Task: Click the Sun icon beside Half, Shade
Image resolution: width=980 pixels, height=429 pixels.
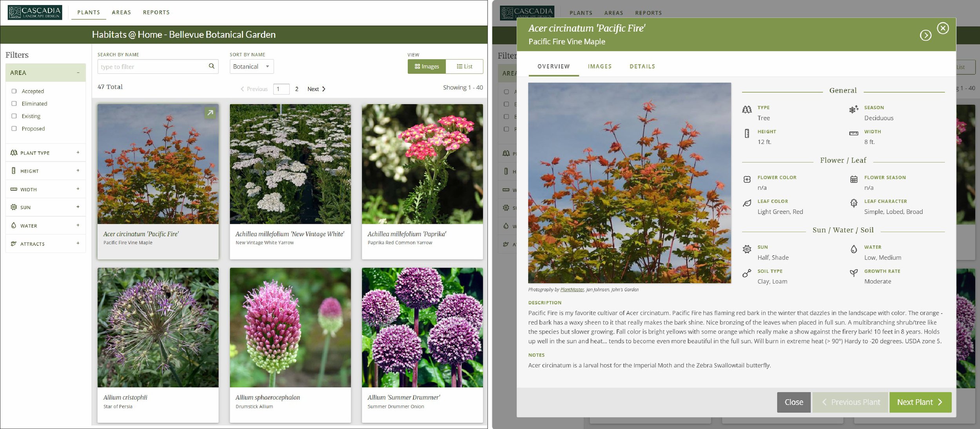Action: coord(747,249)
